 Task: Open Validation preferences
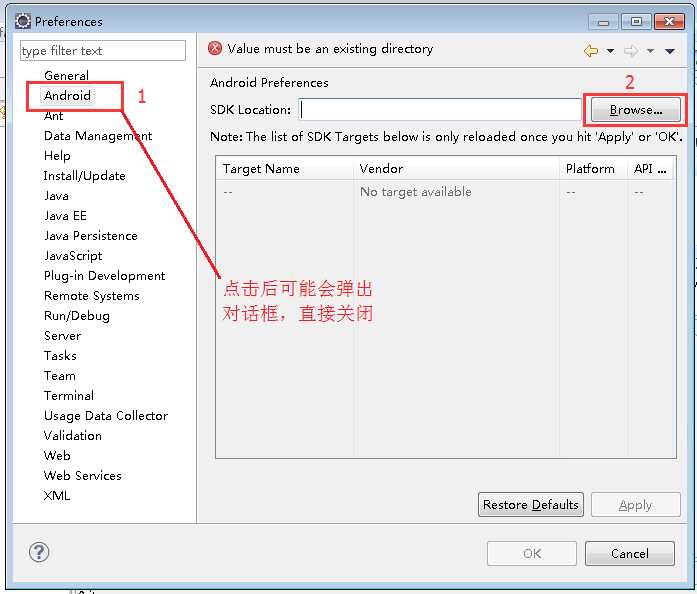point(72,436)
